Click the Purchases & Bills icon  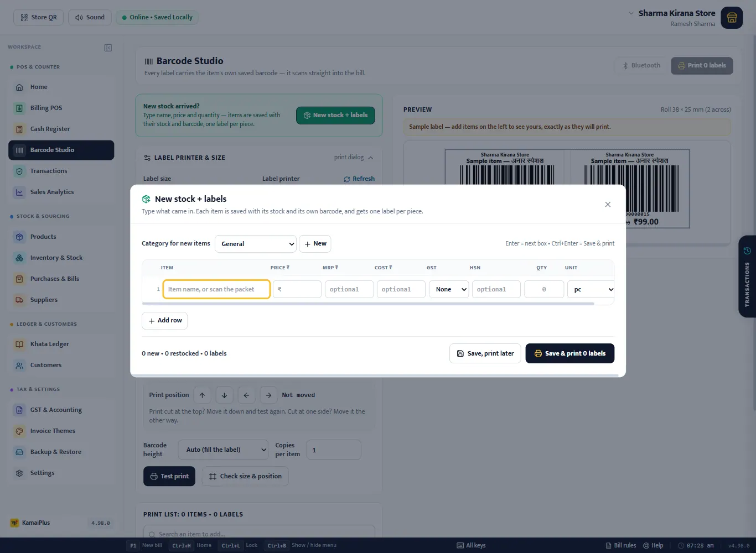[19, 279]
